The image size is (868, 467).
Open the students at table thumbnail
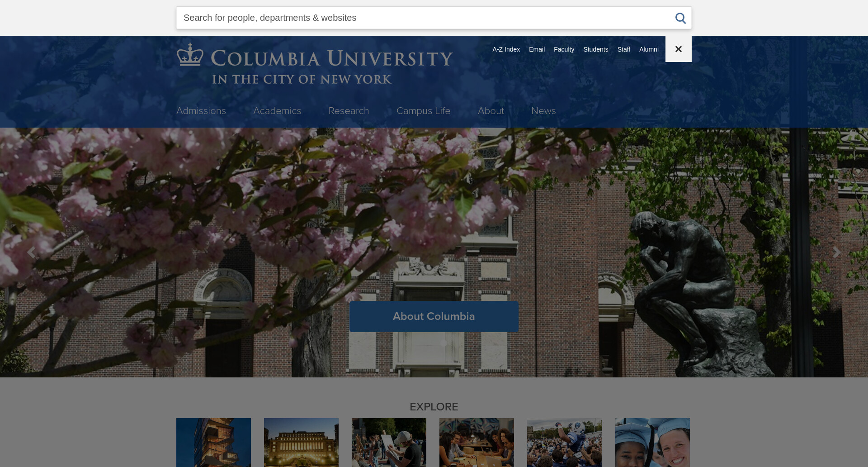tap(476, 443)
